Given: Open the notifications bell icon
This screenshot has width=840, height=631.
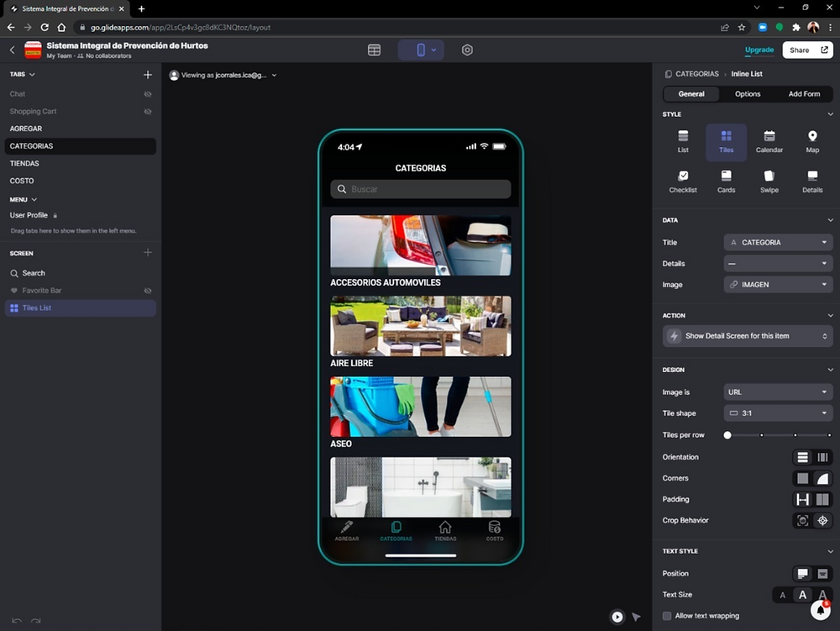Looking at the screenshot, I should (820, 610).
